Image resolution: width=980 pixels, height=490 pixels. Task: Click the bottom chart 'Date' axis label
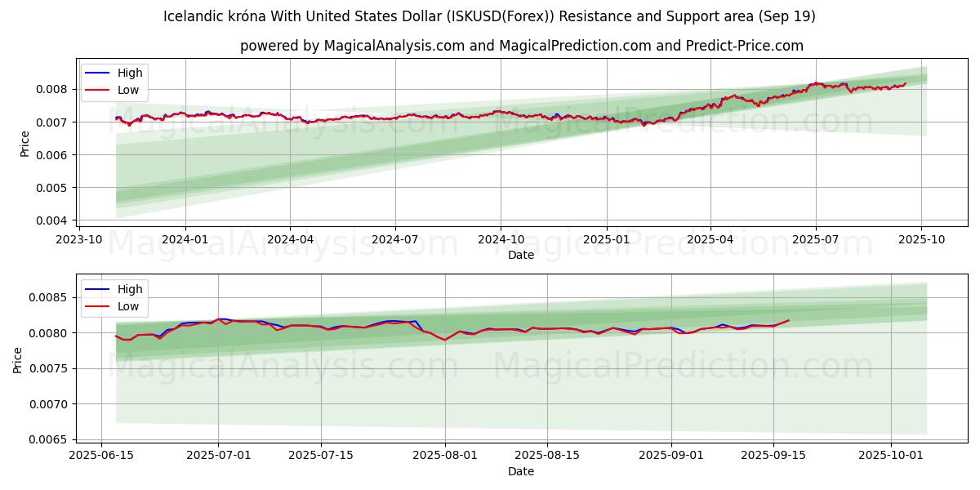pyautogui.click(x=521, y=471)
